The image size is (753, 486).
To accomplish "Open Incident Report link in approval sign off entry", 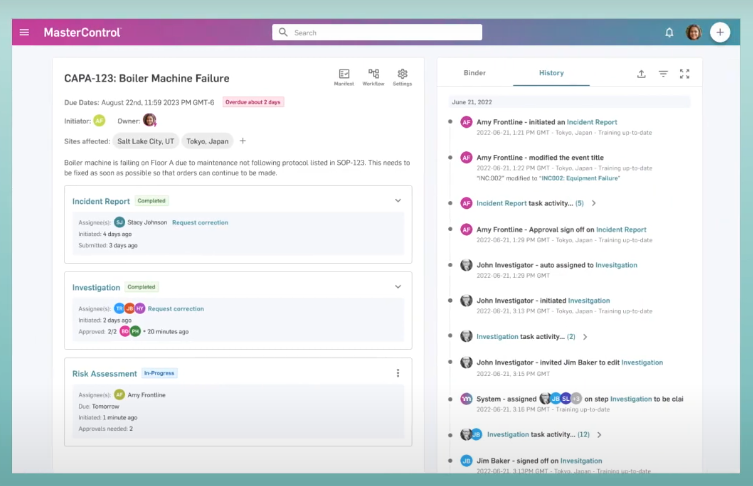I will coord(621,230).
